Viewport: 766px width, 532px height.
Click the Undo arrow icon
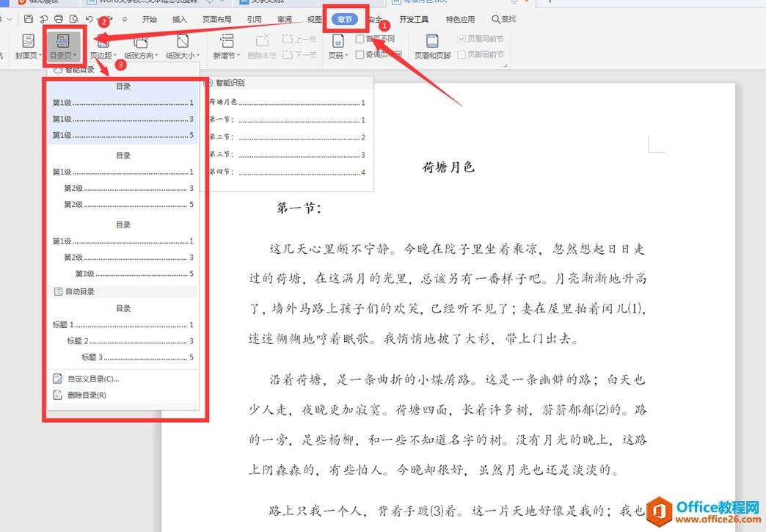89,19
